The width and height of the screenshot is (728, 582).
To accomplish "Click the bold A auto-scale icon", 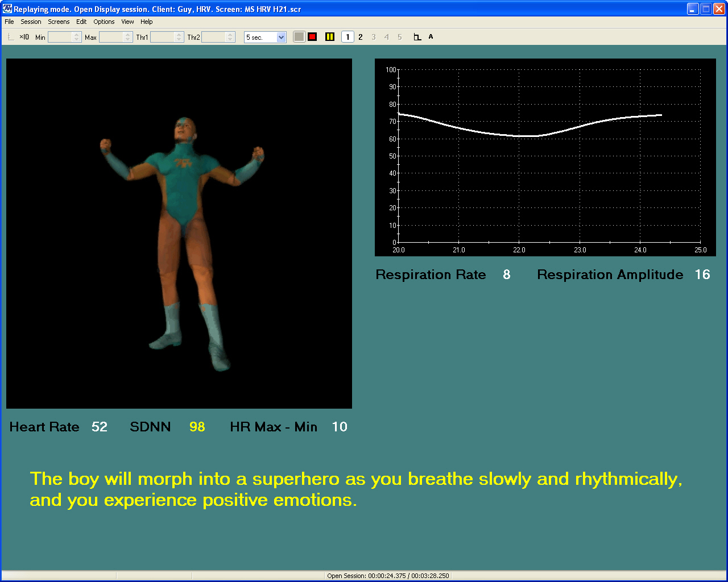I will 431,37.
